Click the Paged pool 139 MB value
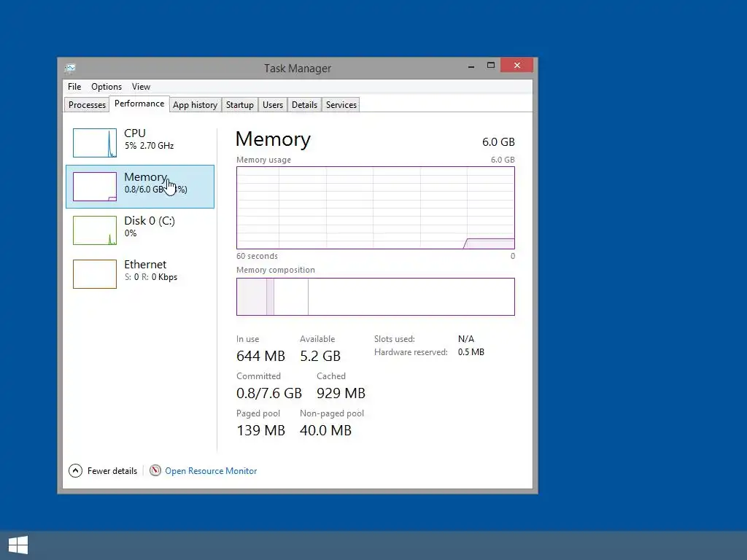This screenshot has width=747, height=560. 260,430
